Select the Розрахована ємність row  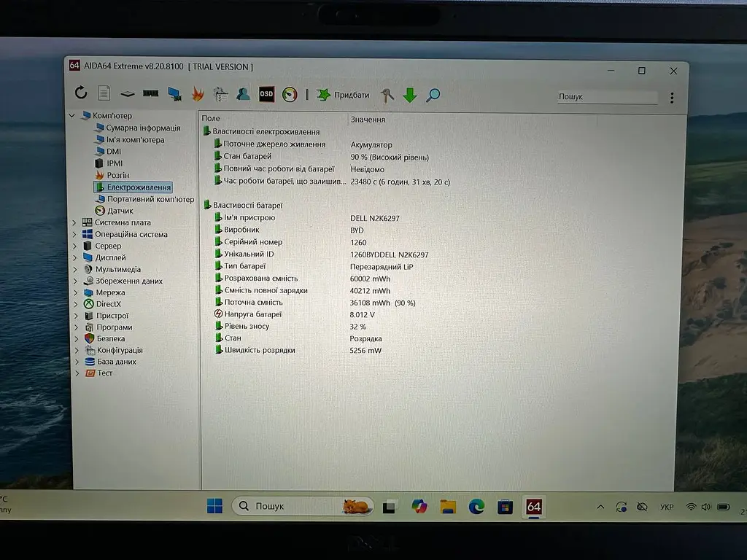pyautogui.click(x=303, y=278)
